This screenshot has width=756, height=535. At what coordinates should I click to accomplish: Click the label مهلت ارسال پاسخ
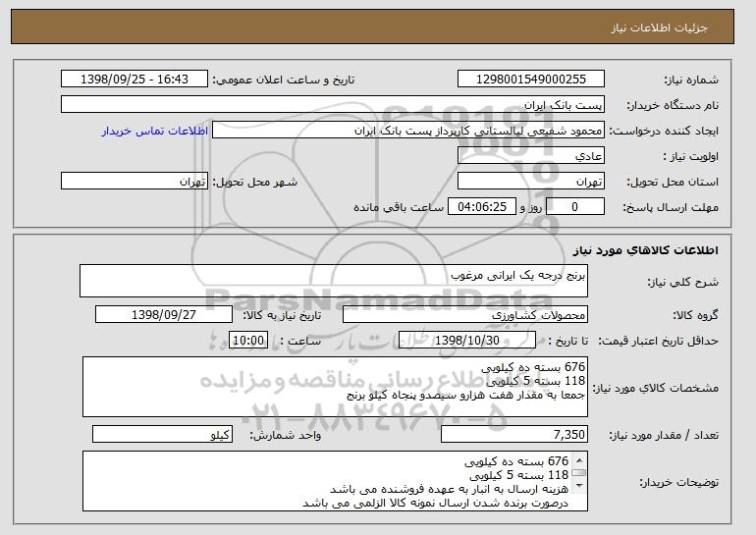[671, 207]
